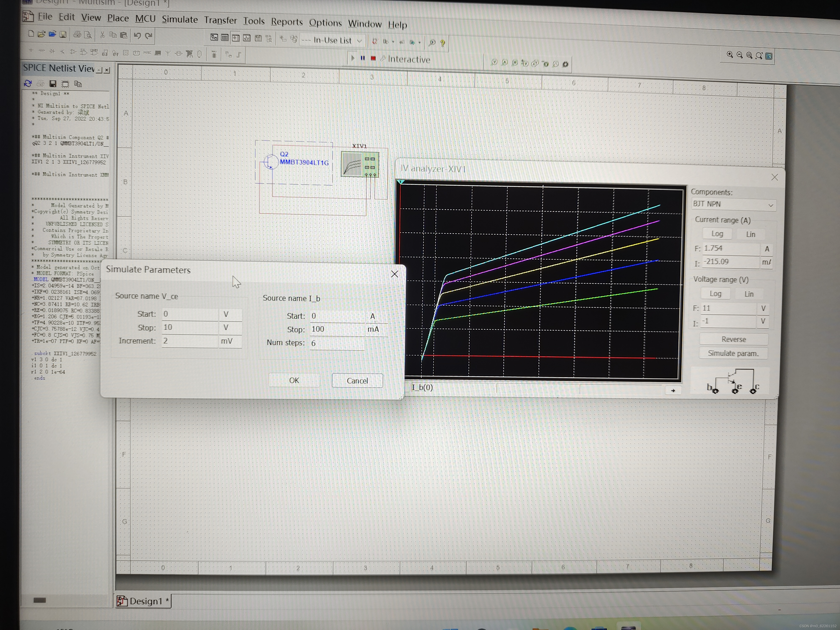
Task: Change the Current range F unit selector
Action: point(767,249)
